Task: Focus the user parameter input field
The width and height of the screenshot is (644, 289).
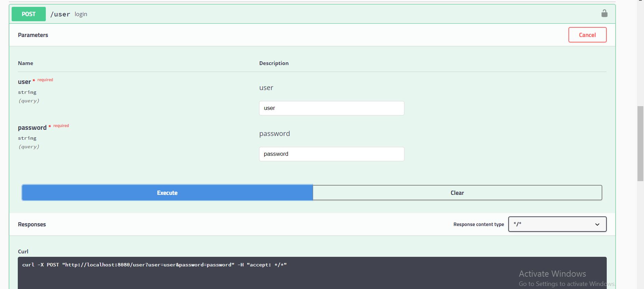Action: (332, 108)
